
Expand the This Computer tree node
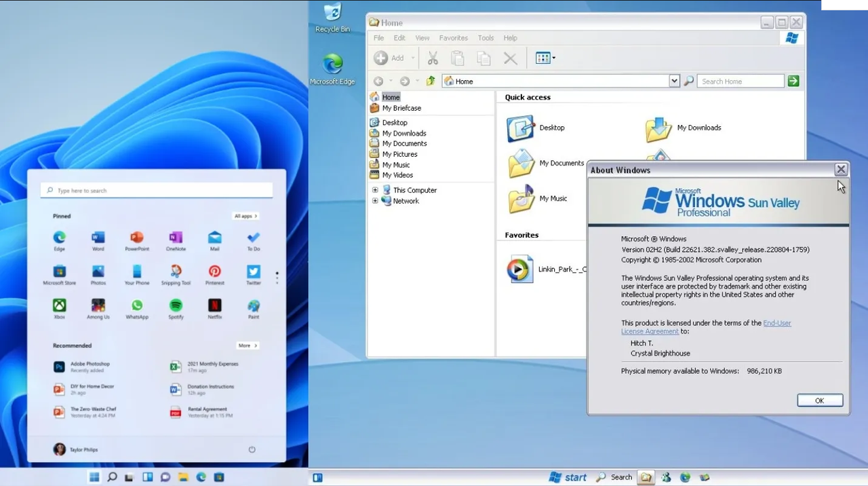click(x=375, y=190)
